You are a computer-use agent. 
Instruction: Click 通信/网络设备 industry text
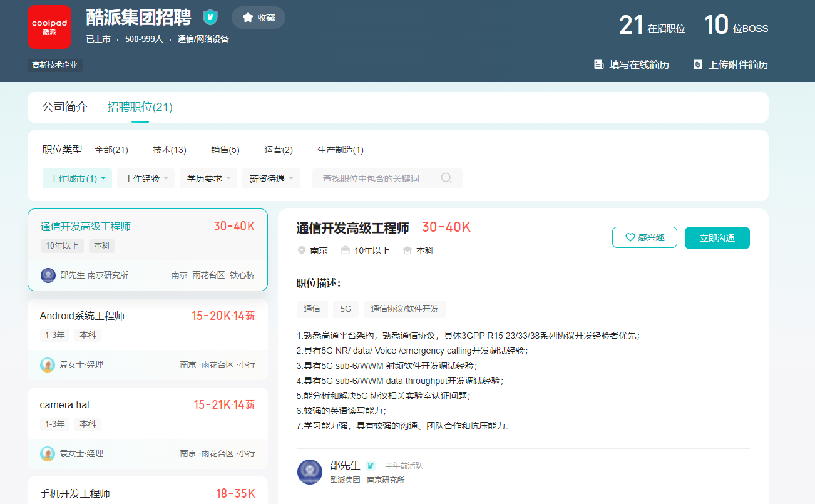[203, 39]
